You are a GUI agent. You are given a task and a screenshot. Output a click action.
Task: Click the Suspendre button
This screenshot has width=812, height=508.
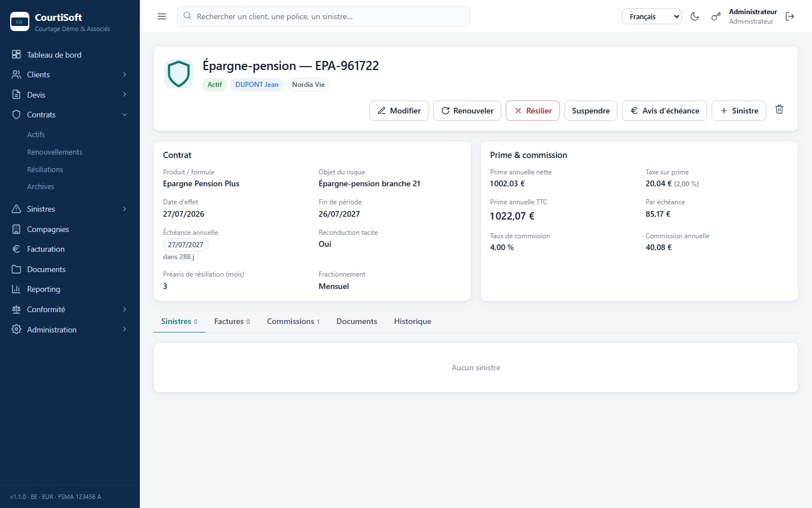(x=591, y=111)
